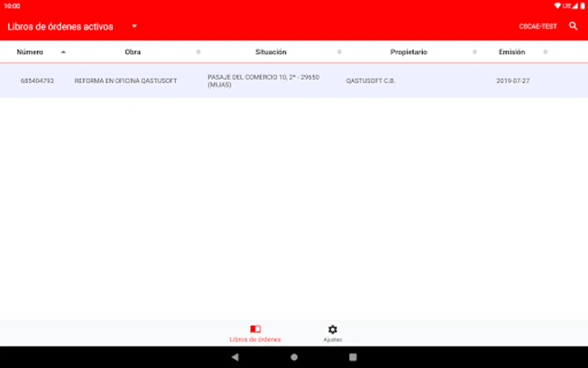Screen dimensions: 588x368
Task: Open 'REFORMA EN OFICINA QASTUSOFT' entry
Action: pos(126,81)
